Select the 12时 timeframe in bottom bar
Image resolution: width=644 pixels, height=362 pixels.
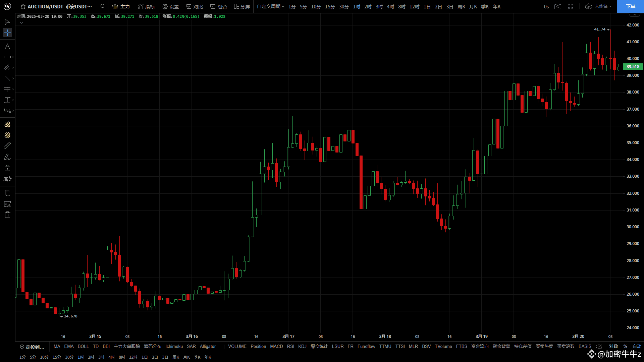point(133,357)
